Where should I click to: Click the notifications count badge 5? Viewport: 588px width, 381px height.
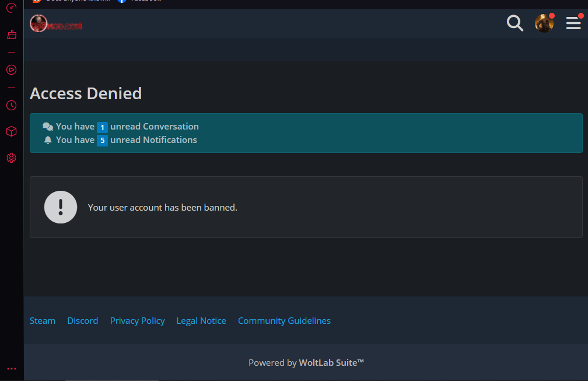coord(102,141)
